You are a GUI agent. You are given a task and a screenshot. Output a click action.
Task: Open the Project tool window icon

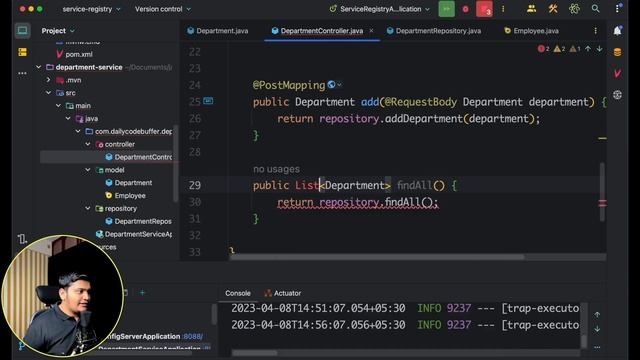[22, 31]
